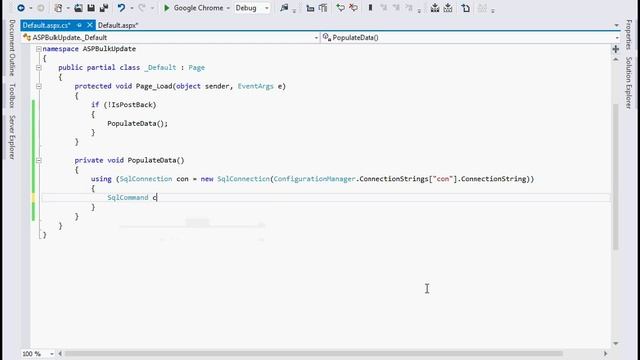Click the page-with-arrow toolbar icon
The height and width of the screenshot is (360, 640).
(x=466, y=8)
